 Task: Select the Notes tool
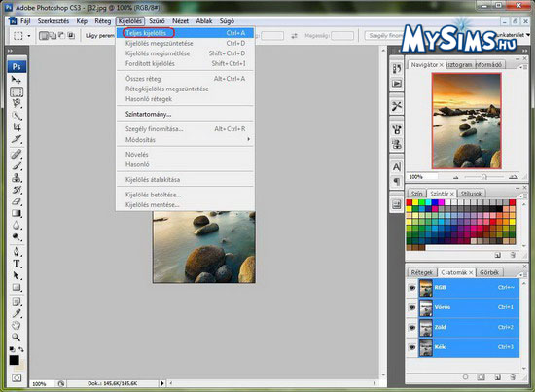click(17, 302)
